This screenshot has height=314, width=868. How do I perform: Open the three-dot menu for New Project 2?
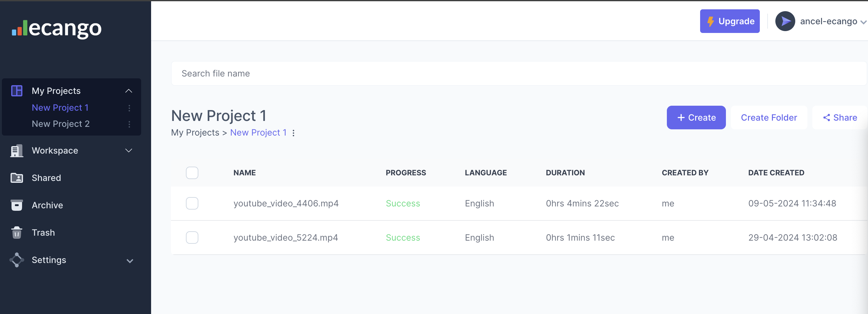tap(129, 124)
